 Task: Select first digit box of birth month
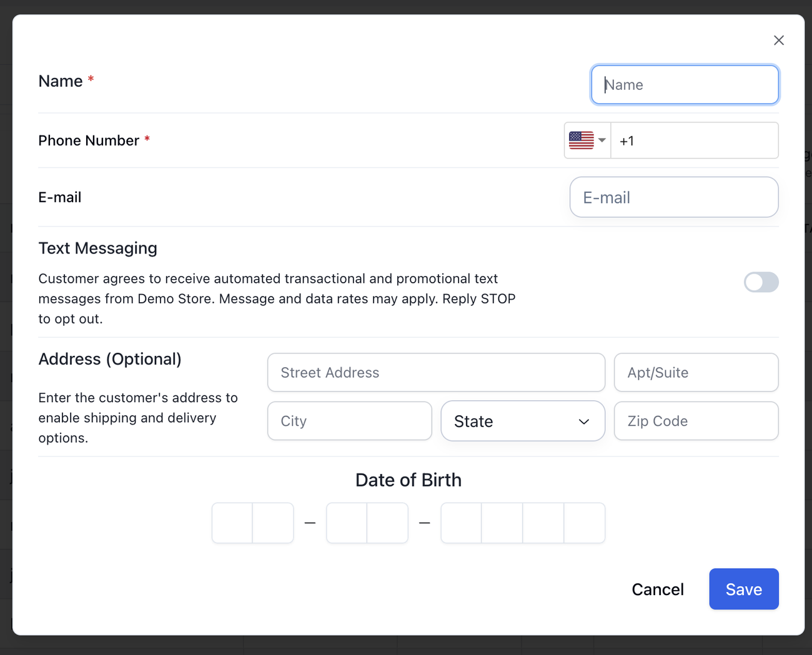tap(232, 523)
